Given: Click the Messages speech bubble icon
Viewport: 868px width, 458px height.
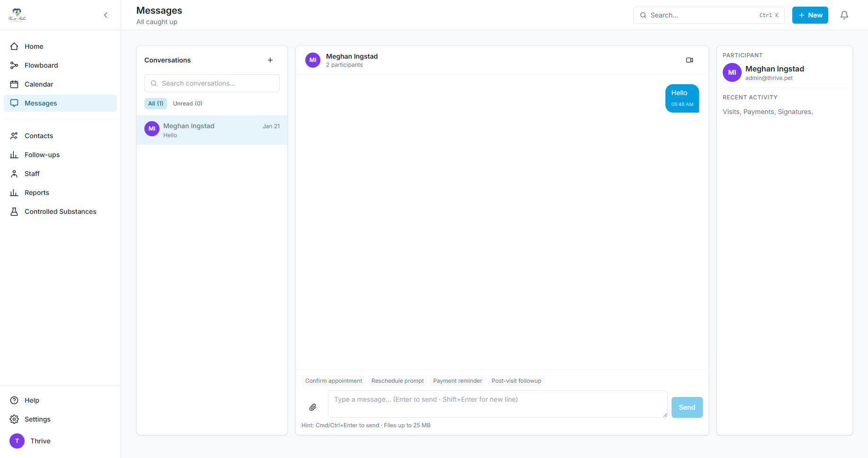Looking at the screenshot, I should click(14, 103).
